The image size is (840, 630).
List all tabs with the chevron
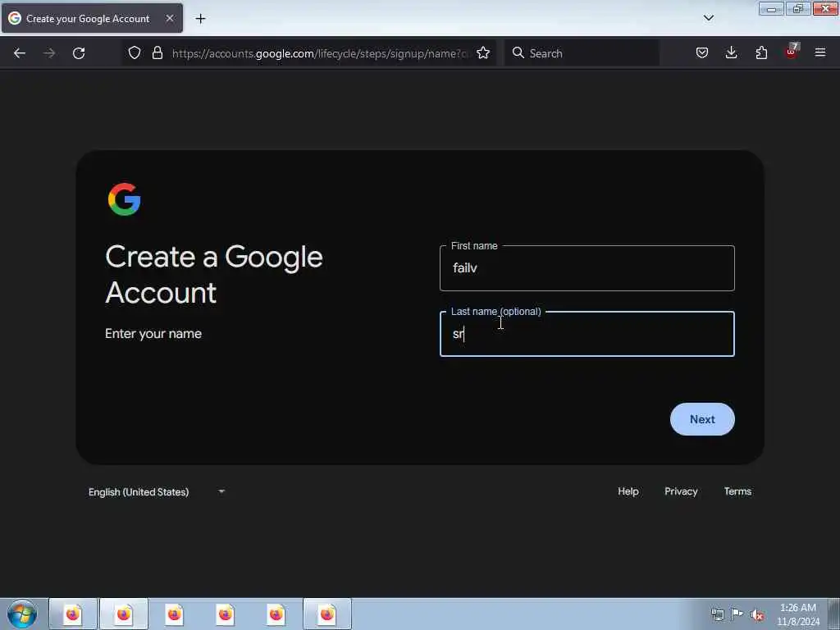pos(709,18)
